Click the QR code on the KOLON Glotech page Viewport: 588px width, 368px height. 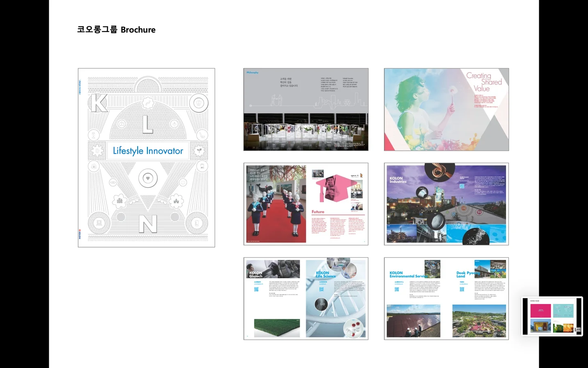click(x=256, y=290)
